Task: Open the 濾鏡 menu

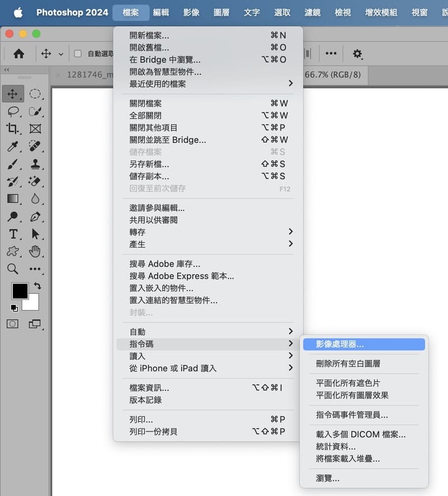Action: [x=312, y=13]
